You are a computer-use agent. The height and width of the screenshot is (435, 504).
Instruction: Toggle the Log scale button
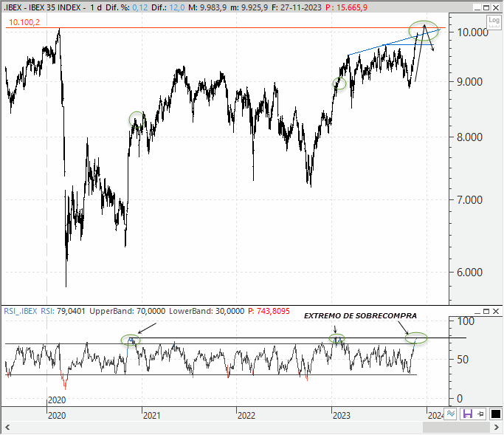point(494,22)
